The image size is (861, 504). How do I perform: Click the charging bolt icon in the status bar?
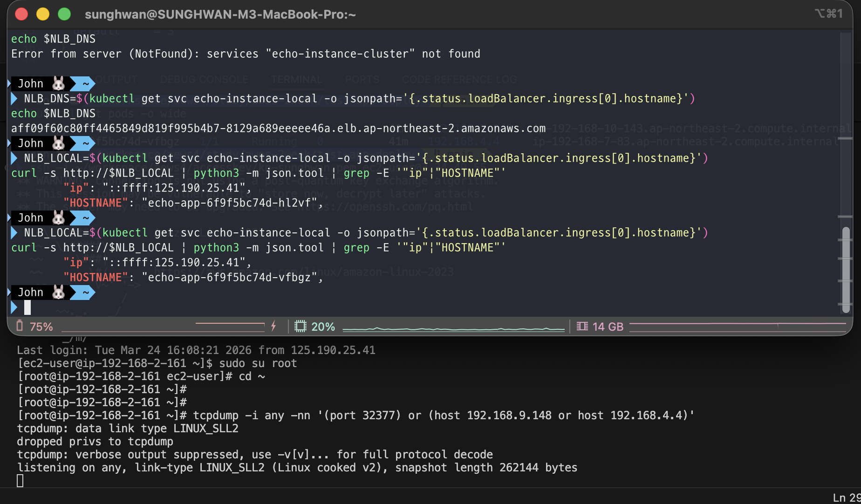(x=273, y=326)
